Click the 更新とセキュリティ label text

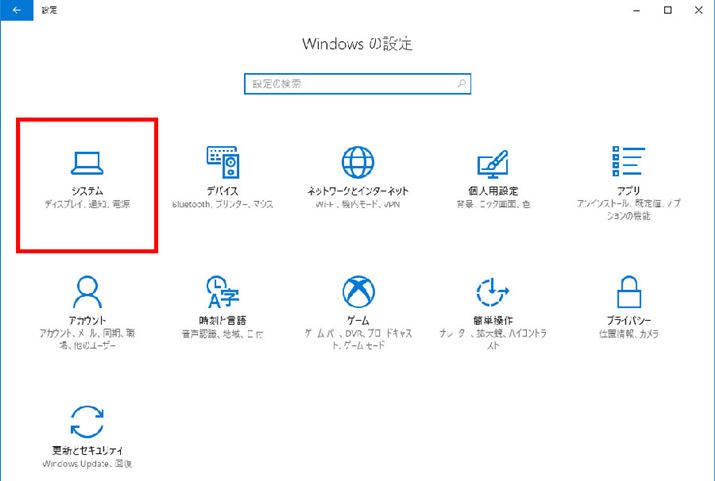[87, 450]
